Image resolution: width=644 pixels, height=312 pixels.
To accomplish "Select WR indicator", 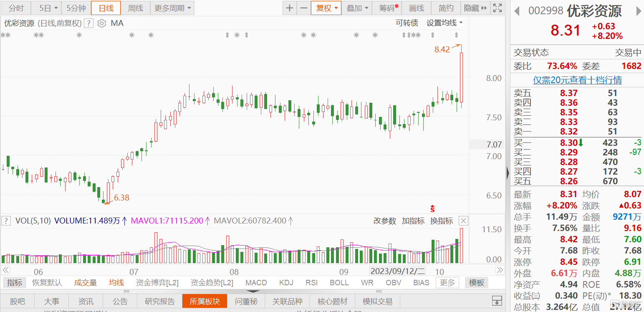I will (367, 283).
